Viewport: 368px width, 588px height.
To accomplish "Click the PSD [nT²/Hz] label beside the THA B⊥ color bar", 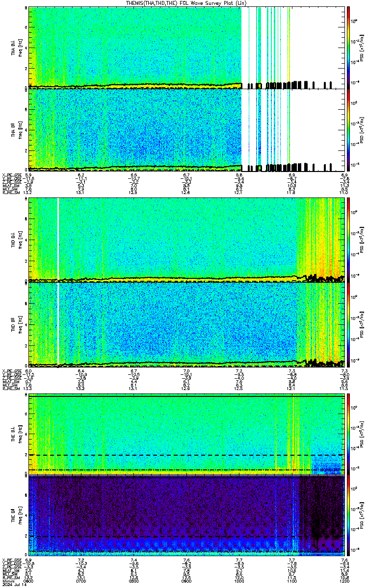I will pyautogui.click(x=362, y=48).
